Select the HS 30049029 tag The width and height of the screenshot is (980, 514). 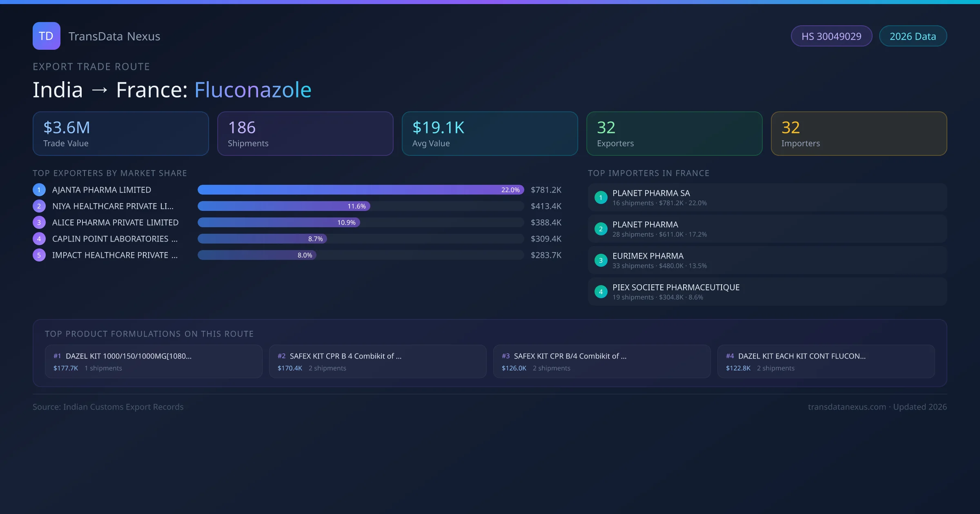pos(831,36)
